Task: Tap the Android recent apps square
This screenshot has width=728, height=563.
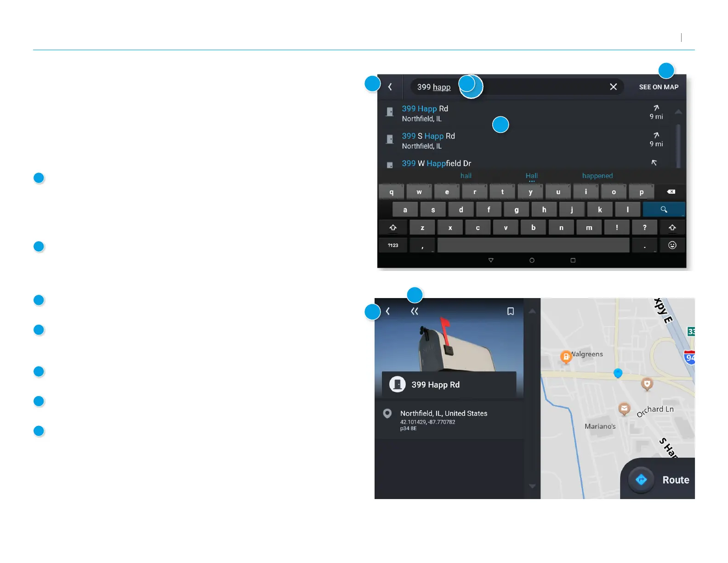Action: pyautogui.click(x=573, y=260)
